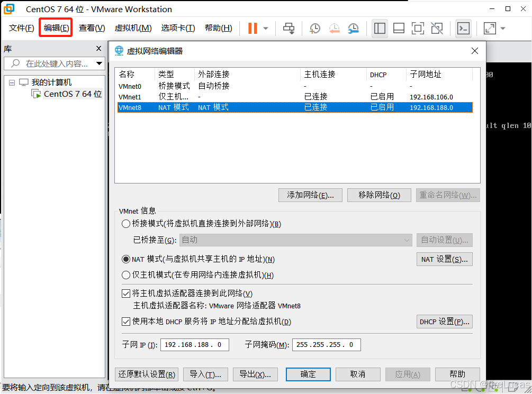Viewport: 532px width, 394px height.
Task: Click the 子网 IP input field
Action: 195,344
